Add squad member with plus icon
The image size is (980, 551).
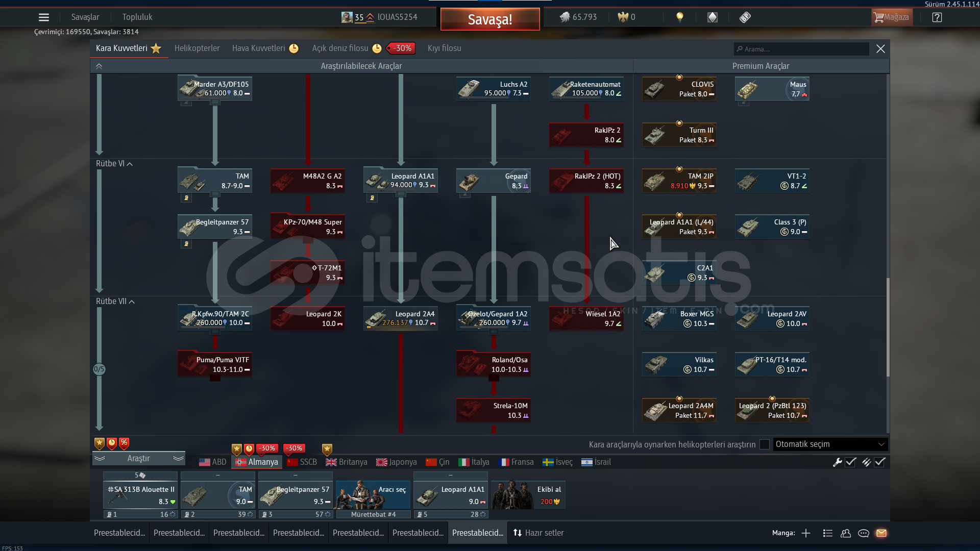coord(805,533)
